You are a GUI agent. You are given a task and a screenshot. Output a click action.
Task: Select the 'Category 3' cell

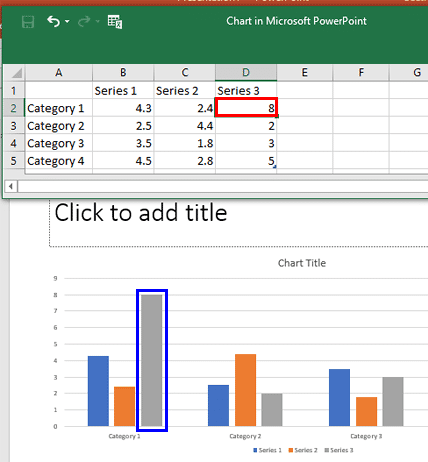59,143
